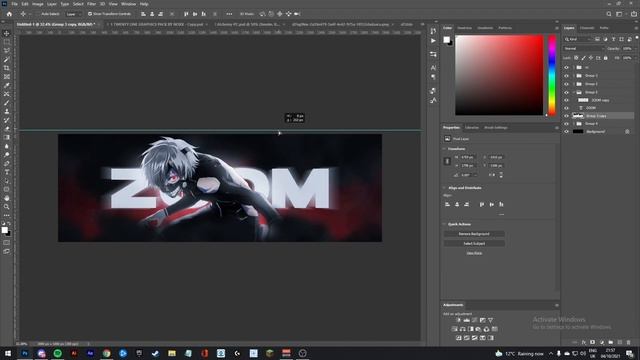Viewport: 640px width, 360px height.
Task: Click the lock position icon in Layers
Action: [x=591, y=58]
